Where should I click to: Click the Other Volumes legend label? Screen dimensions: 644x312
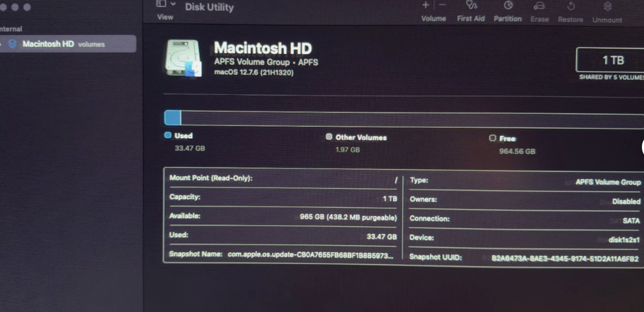[361, 138]
